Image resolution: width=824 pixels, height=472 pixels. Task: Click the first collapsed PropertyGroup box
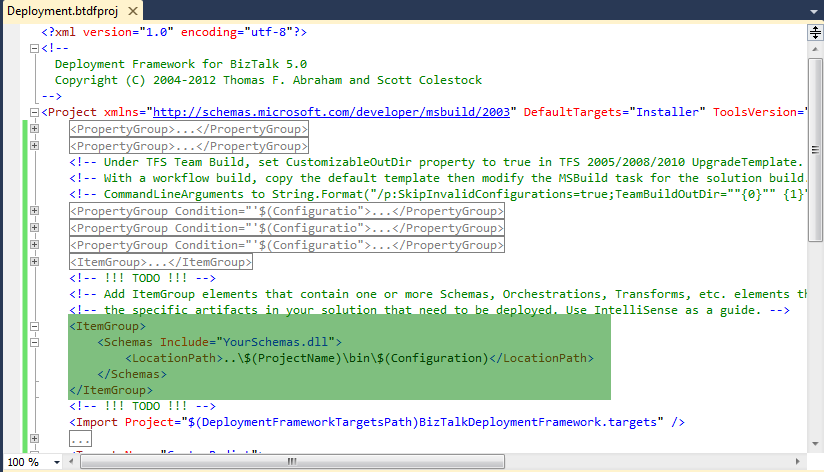point(189,129)
